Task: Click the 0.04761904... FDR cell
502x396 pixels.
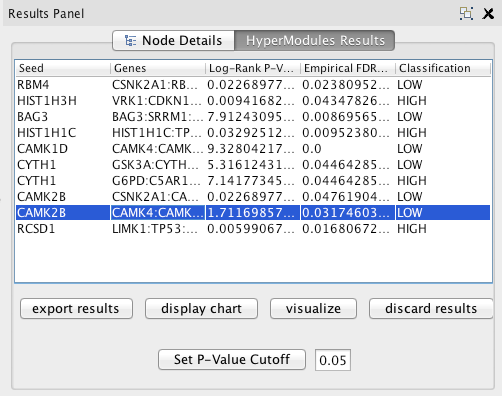Action: pyautogui.click(x=348, y=197)
